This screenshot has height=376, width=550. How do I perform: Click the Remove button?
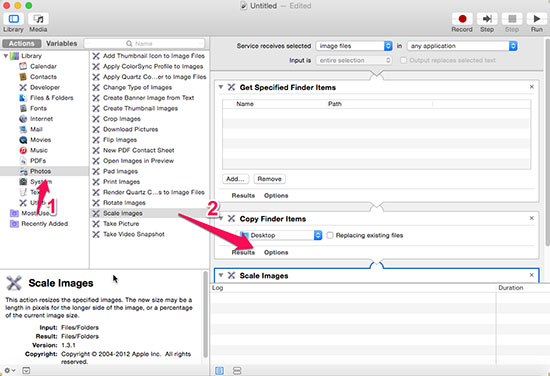coord(269,179)
